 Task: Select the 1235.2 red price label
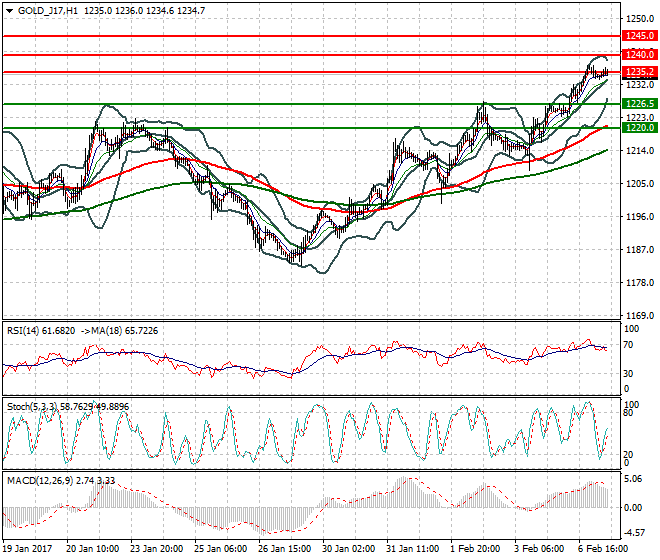point(639,72)
